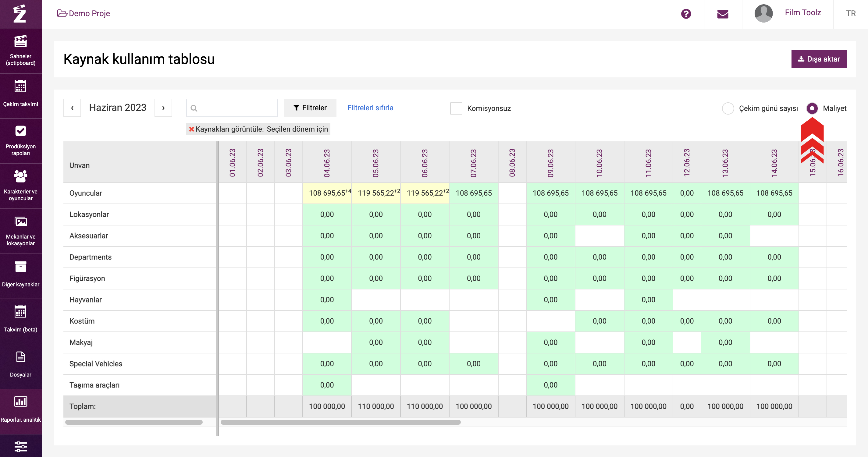
Task: Click Makyaj 0,00 under 13.06.23
Action: pyautogui.click(x=725, y=342)
